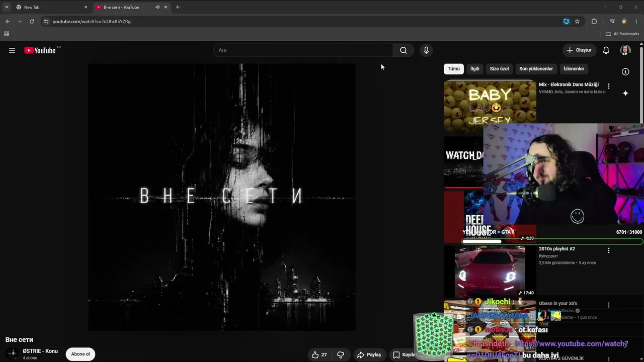Subscribe with the Abone ol button
The width and height of the screenshot is (644, 362).
[x=80, y=354]
